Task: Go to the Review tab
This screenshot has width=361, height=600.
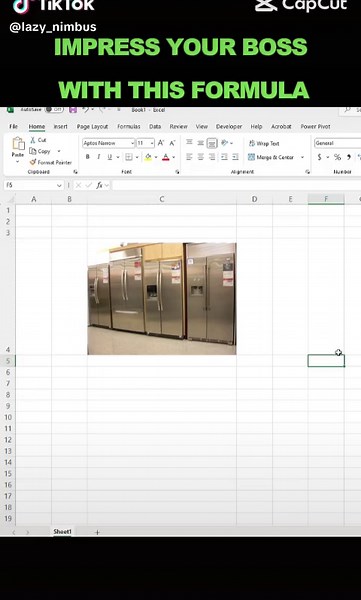Action: pos(178,127)
